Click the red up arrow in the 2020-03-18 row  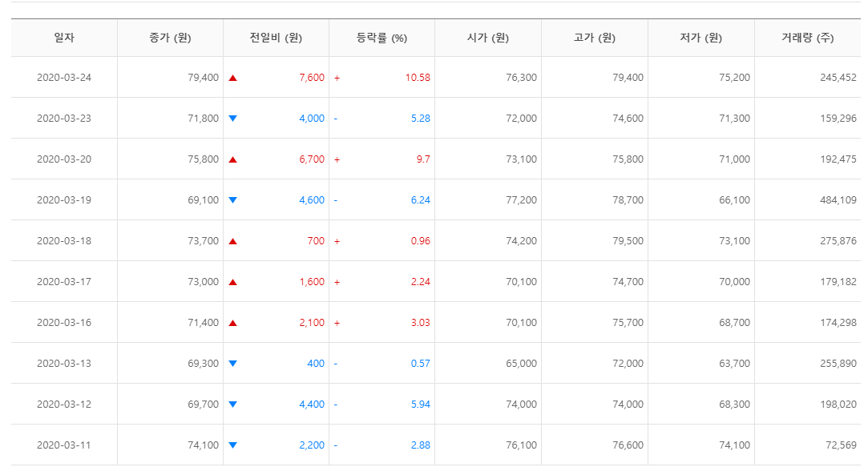pos(233,241)
